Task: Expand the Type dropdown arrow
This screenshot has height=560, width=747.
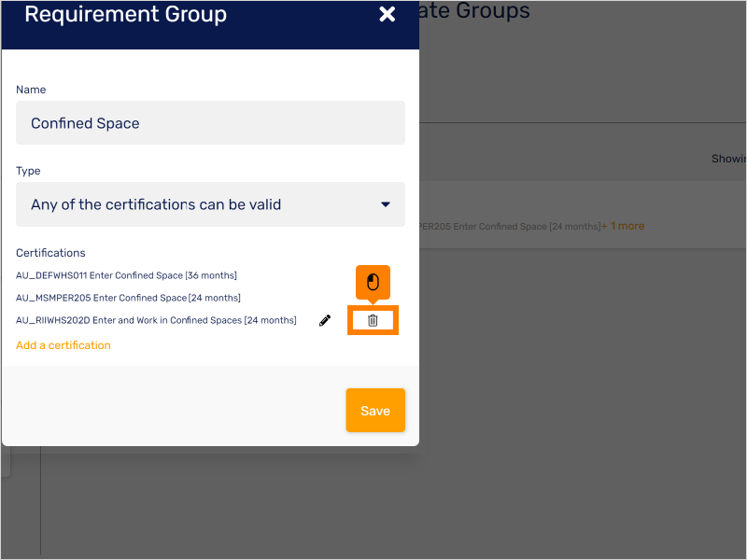Action: tap(385, 204)
